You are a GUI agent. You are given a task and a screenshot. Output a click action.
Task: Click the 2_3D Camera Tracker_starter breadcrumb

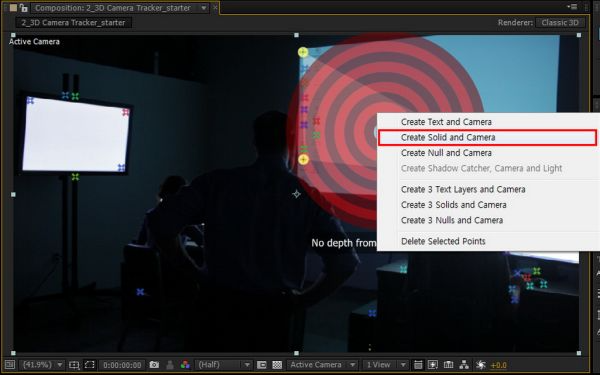(x=73, y=23)
